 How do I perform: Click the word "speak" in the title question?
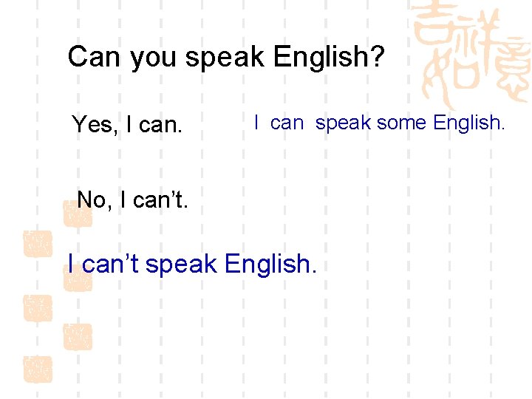pyautogui.click(x=225, y=58)
